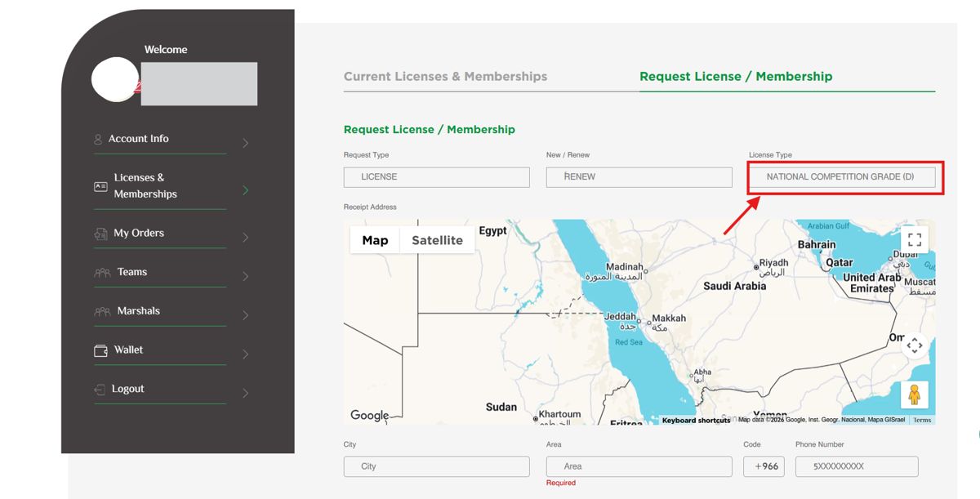
Task: Expand the Wallet chevron arrow
Action: pyautogui.click(x=246, y=354)
